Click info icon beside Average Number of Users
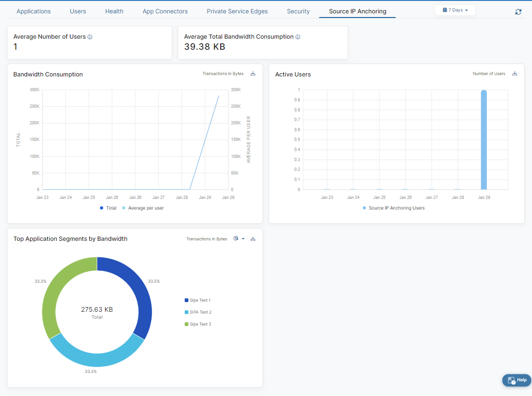The image size is (532, 396). tap(90, 37)
